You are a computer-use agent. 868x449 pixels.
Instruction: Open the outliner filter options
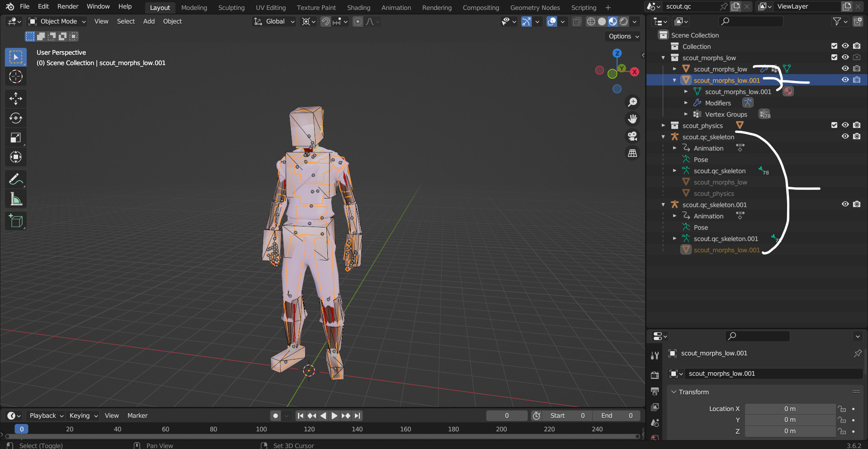point(837,21)
